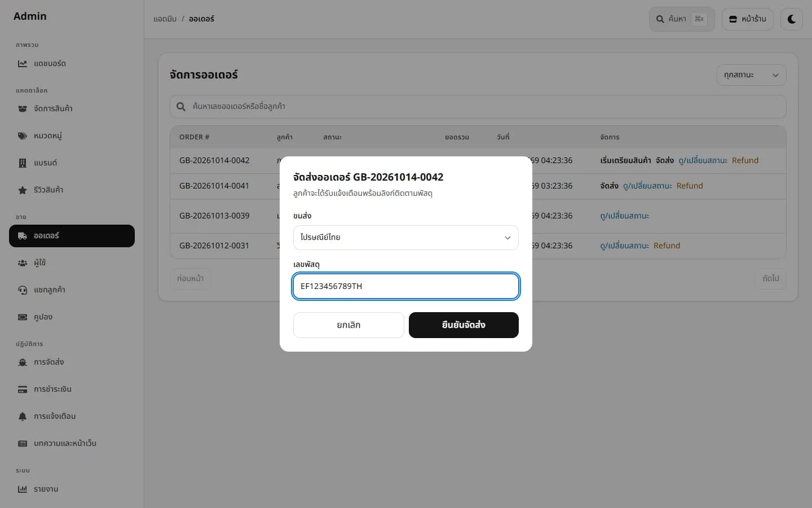
Task: Click the การจัดส่ง shipping icon
Action: 23,362
